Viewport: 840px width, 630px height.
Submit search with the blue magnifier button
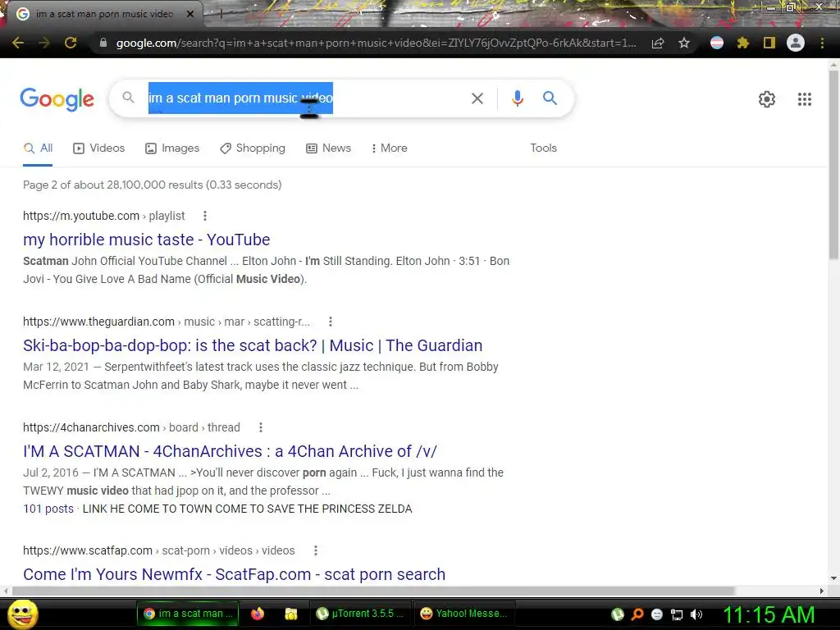(550, 98)
